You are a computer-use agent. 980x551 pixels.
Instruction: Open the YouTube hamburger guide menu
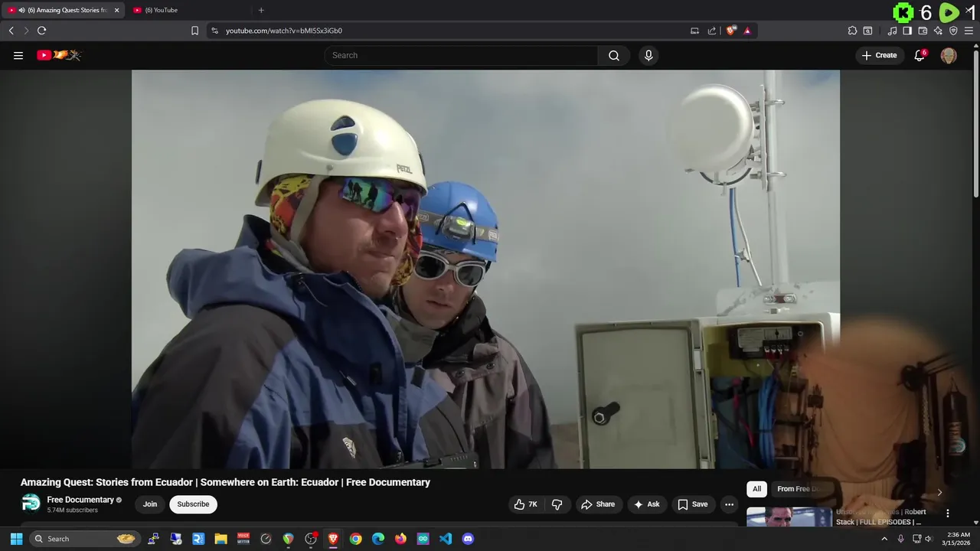click(18, 55)
